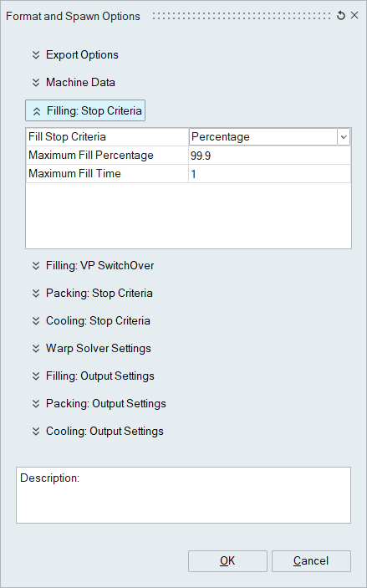Expand the Machine Data section

[74, 83]
